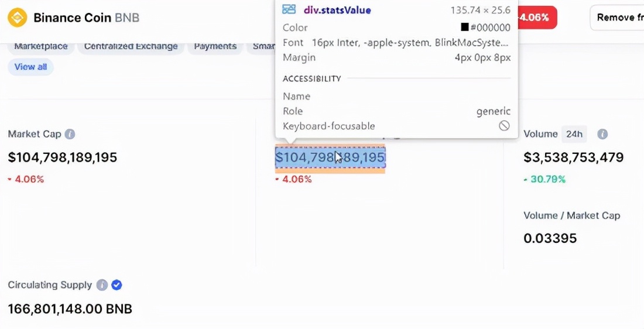Click the Volume value $3,538,753,479
The height and width of the screenshot is (329, 644).
click(x=574, y=157)
